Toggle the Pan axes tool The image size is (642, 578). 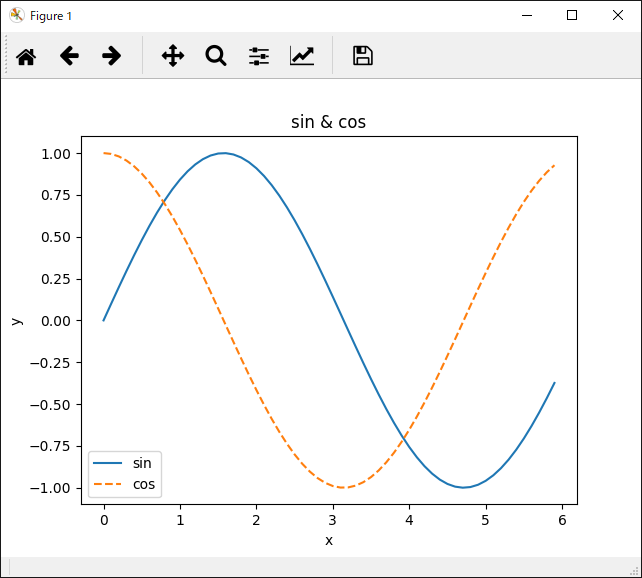click(173, 56)
